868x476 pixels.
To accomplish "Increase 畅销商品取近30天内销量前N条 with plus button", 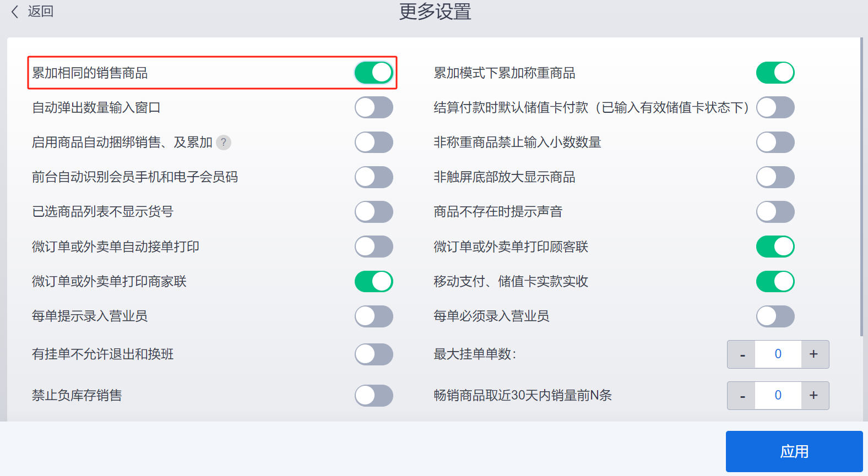I will click(x=815, y=396).
